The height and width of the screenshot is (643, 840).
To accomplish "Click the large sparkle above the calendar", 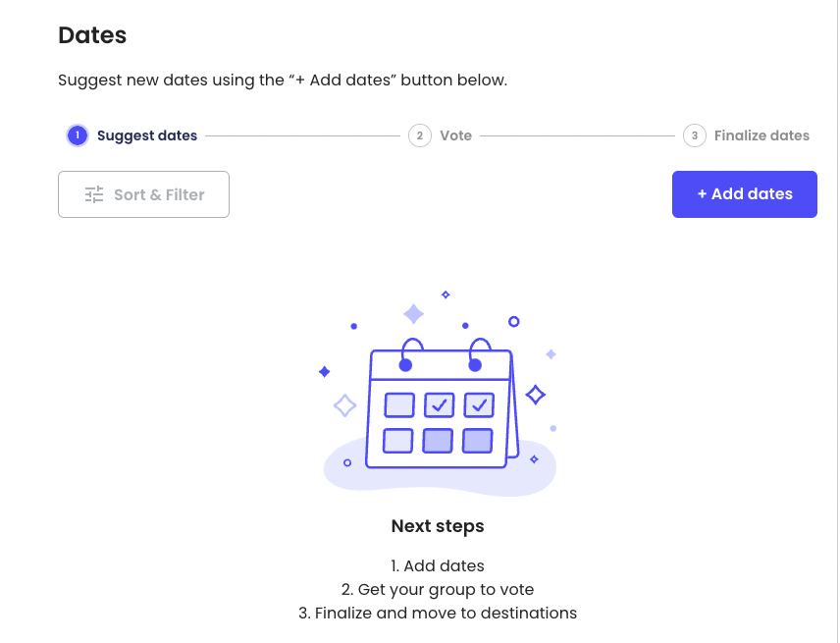I will 414,314.
